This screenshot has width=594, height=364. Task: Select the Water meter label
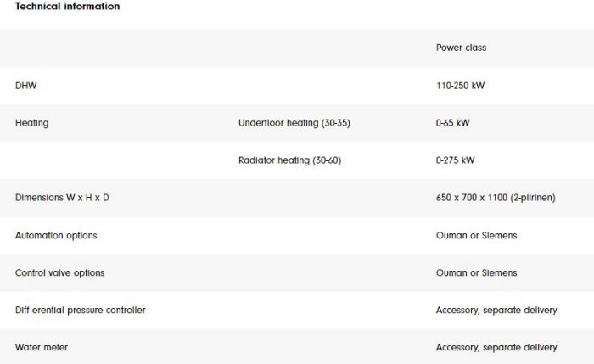click(x=42, y=347)
